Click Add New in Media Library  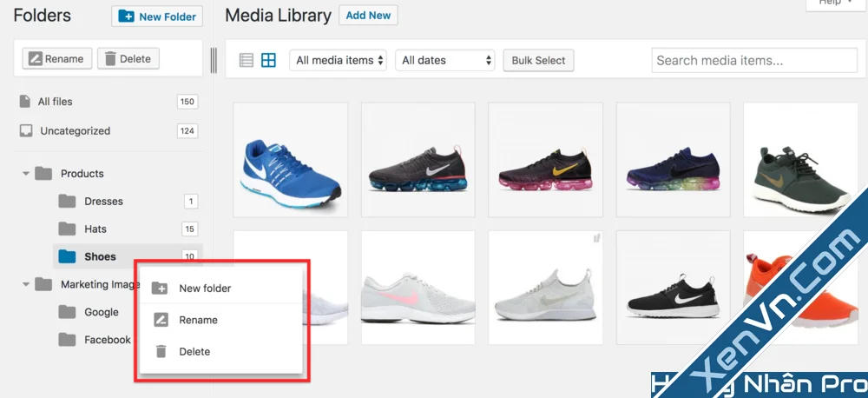pos(368,16)
